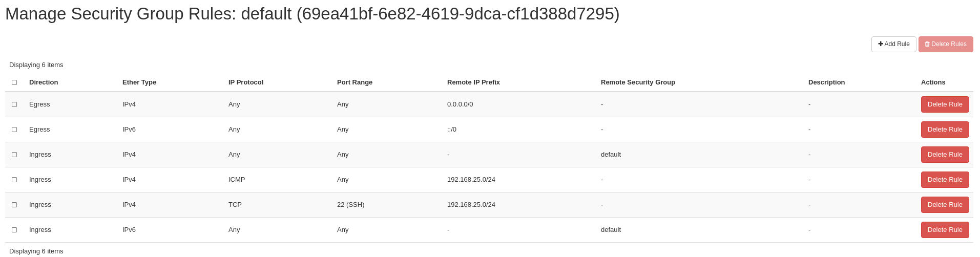The width and height of the screenshot is (980, 257).
Task: Check the Egress IPv4 rule checkbox
Action: click(14, 104)
